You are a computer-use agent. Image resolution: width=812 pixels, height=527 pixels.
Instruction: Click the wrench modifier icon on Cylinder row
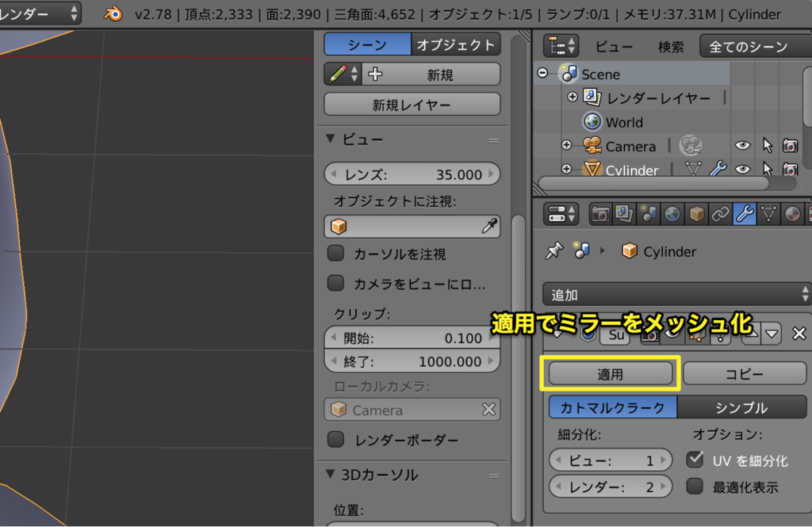pyautogui.click(x=718, y=169)
